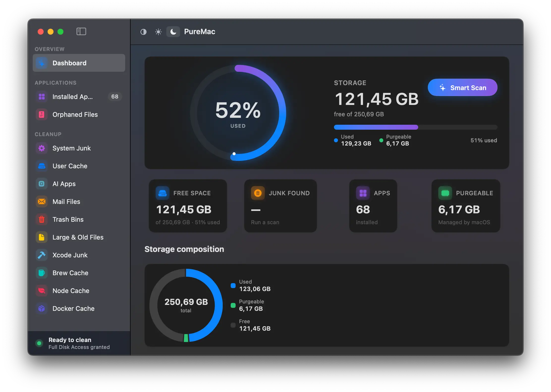551x392 pixels.
Task: Open System Junk cleanup
Action: (79, 148)
